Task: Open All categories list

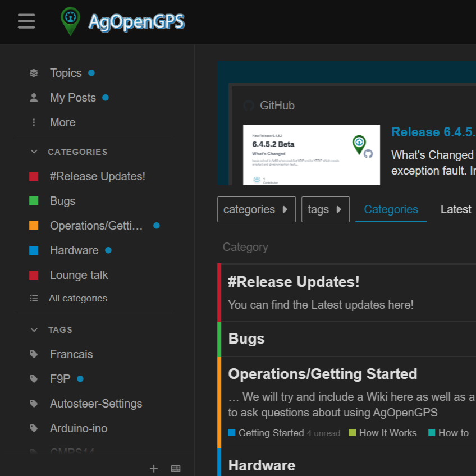Action: click(77, 298)
